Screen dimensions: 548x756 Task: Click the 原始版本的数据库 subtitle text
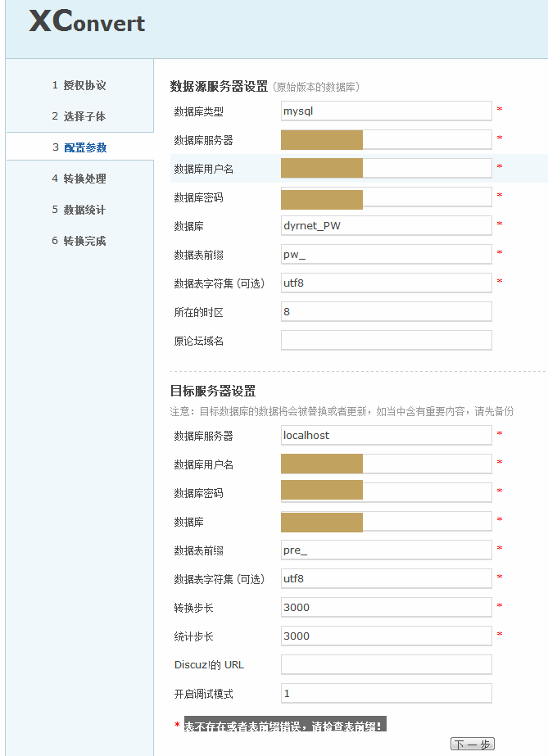316,87
